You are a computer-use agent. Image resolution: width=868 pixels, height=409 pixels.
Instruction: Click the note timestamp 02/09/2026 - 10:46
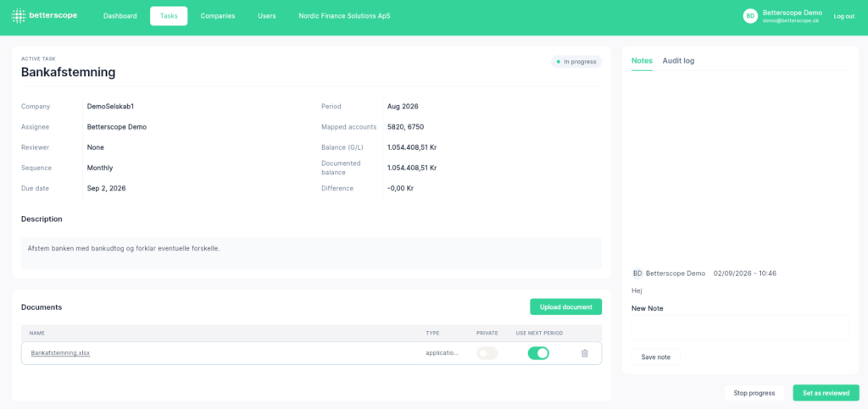(744, 273)
